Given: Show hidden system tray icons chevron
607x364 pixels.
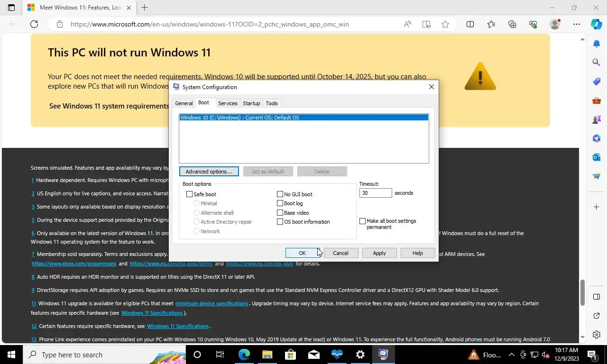Looking at the screenshot, I should 511,355.
